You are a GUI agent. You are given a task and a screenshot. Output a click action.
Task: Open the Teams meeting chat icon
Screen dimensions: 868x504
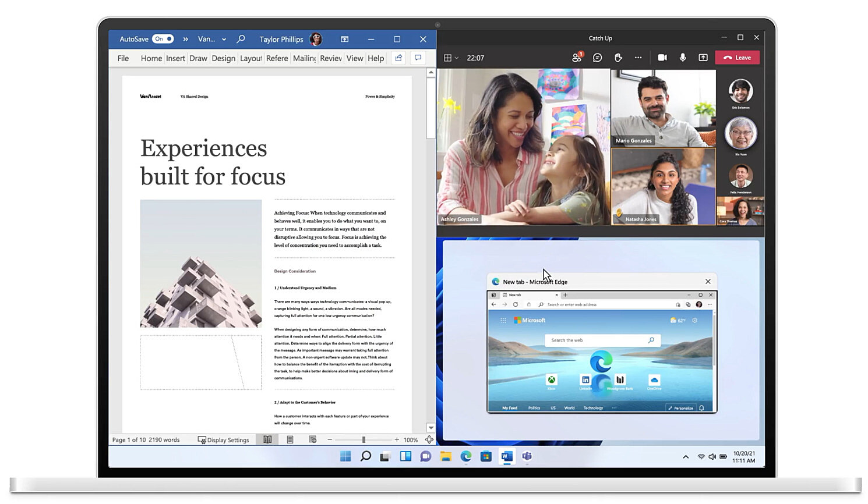coord(597,58)
